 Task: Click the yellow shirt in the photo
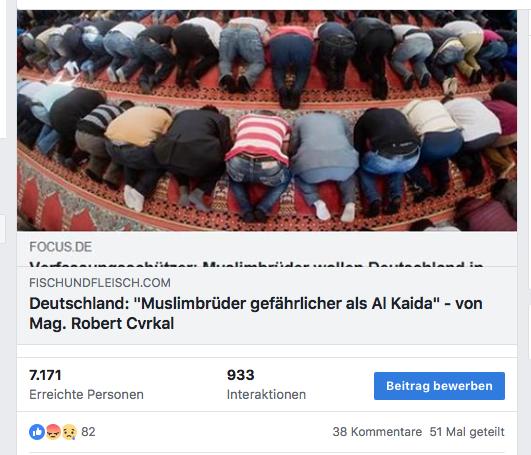point(139,125)
